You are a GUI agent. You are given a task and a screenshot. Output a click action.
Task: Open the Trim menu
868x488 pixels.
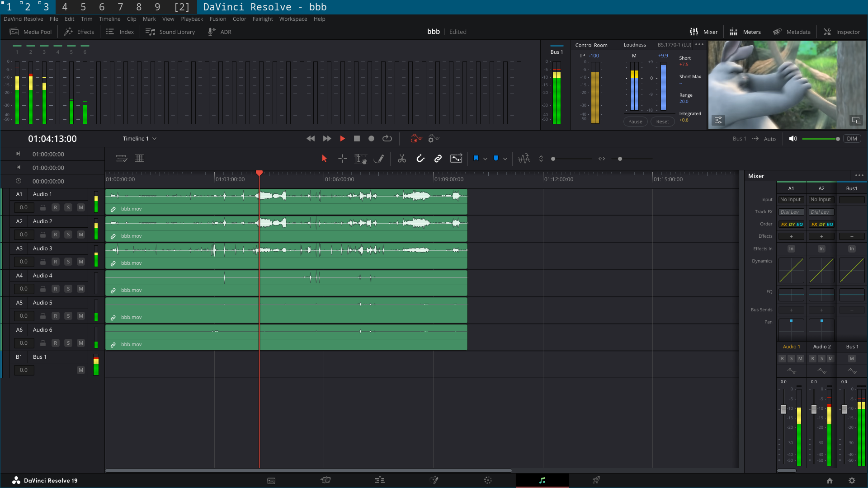[x=86, y=19]
